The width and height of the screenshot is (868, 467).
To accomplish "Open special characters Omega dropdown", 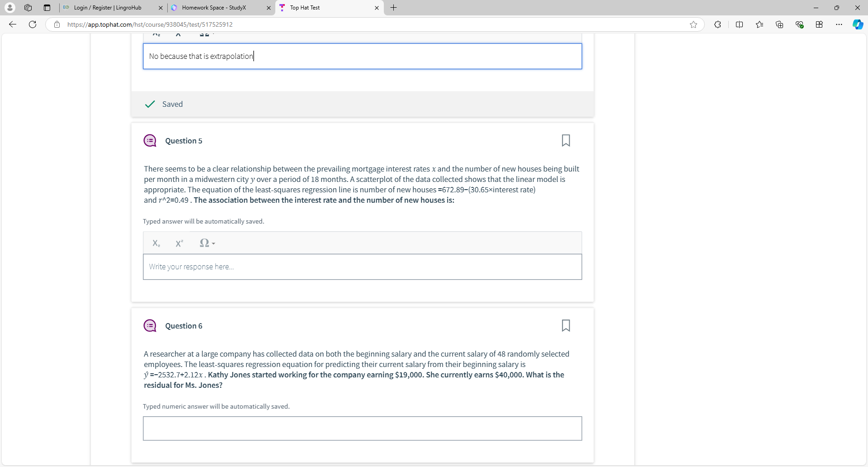I will (x=207, y=243).
